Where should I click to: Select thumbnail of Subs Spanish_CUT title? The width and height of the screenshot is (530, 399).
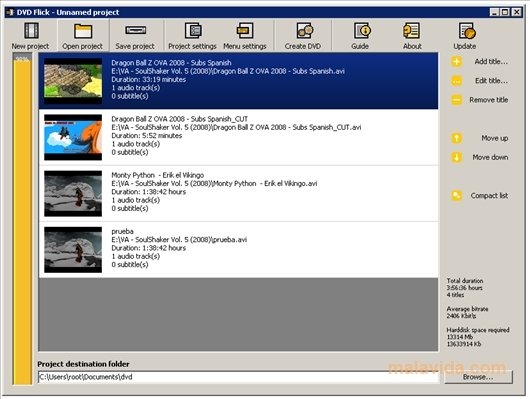[73, 137]
